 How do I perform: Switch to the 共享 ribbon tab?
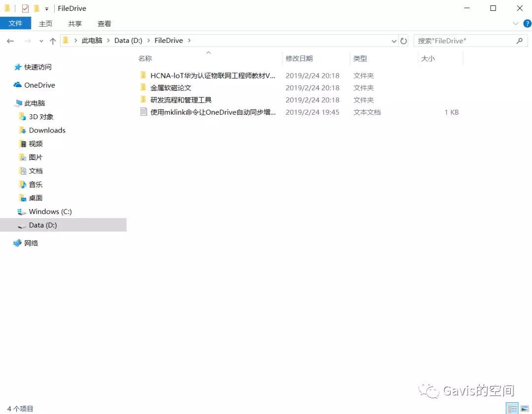[x=75, y=24]
